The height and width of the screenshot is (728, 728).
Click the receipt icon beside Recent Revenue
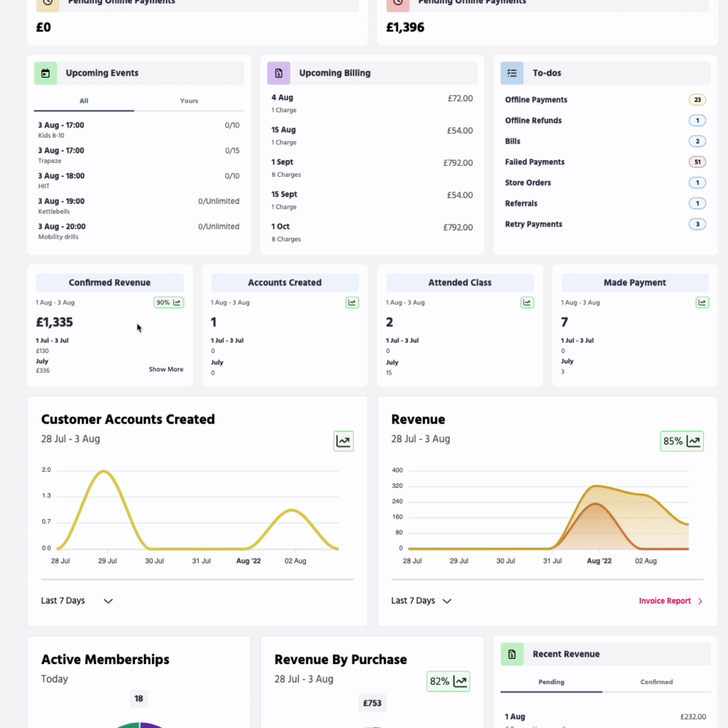pyautogui.click(x=512, y=654)
